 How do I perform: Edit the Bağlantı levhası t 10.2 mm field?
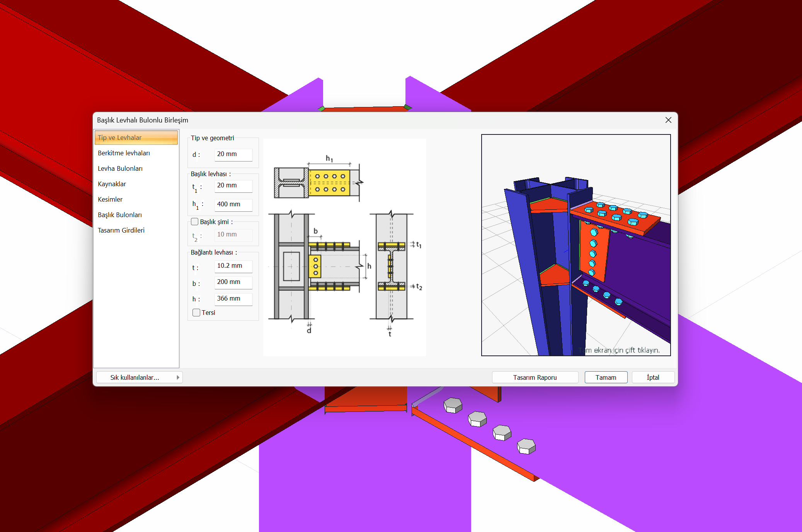[x=233, y=266]
